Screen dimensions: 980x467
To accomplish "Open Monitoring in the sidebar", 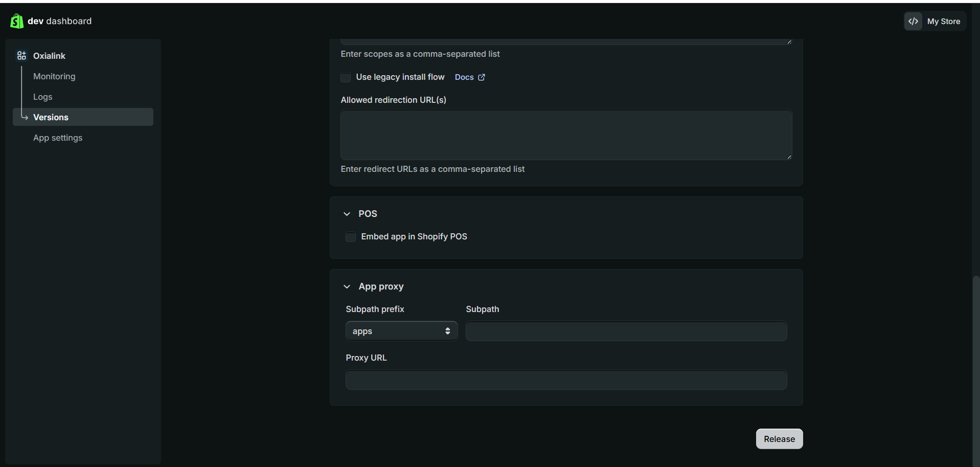I will tap(54, 76).
